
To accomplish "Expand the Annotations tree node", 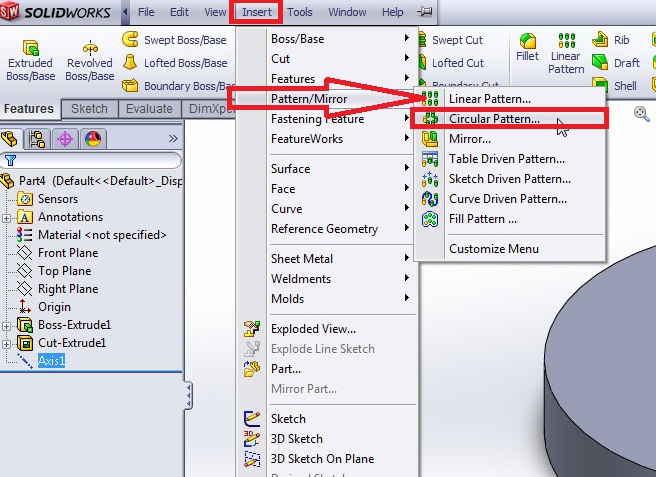I will (x=6, y=218).
